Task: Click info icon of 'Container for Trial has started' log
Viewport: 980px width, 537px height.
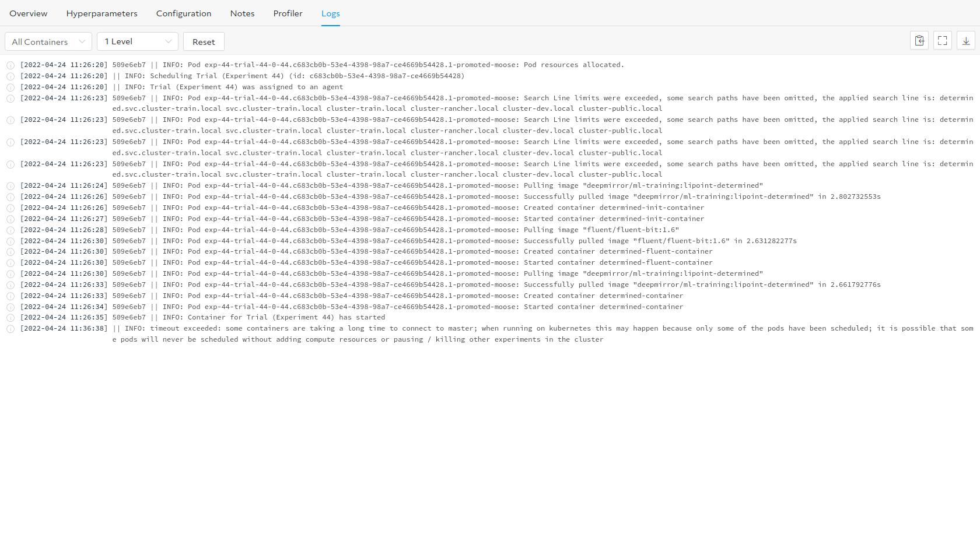Action: [x=10, y=318]
